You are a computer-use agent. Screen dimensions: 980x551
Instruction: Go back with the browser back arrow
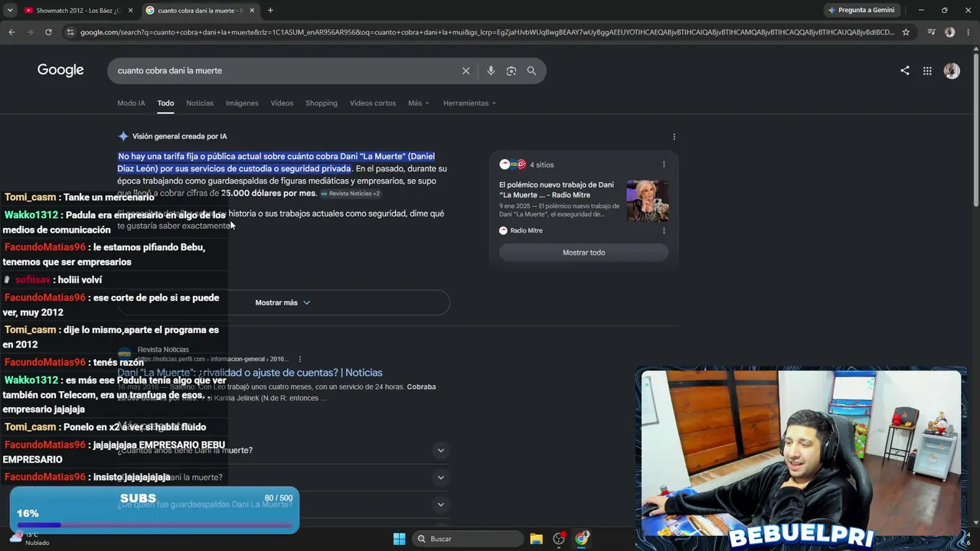point(11,32)
